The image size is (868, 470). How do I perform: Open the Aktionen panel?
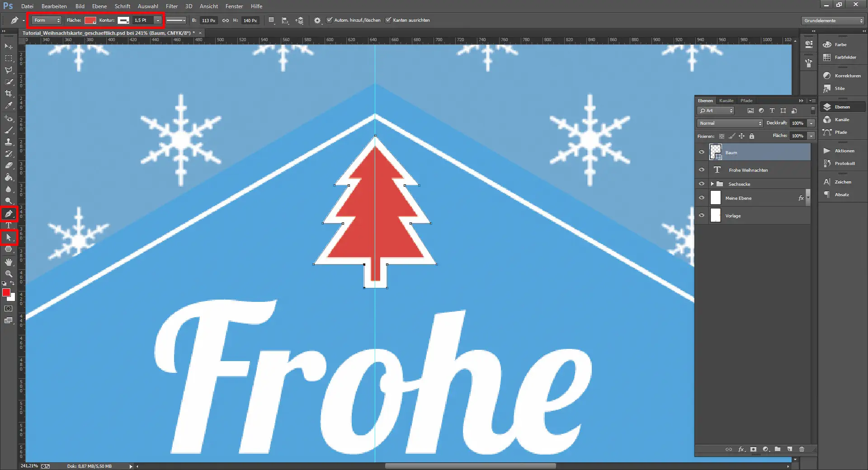pos(842,150)
